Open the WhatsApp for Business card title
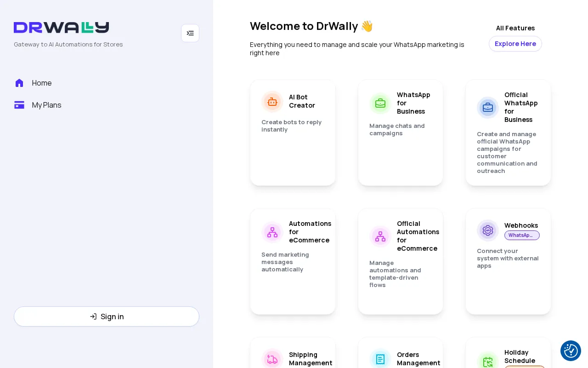 click(413, 103)
